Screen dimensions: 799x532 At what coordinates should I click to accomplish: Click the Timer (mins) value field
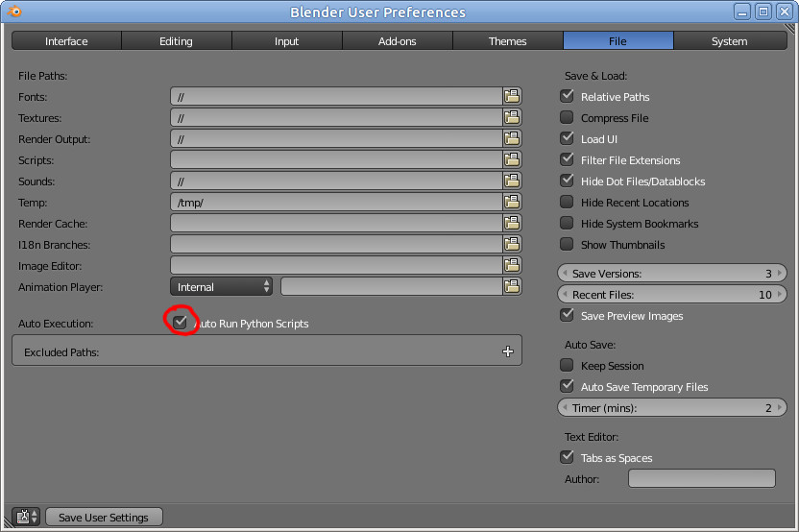tap(672, 408)
